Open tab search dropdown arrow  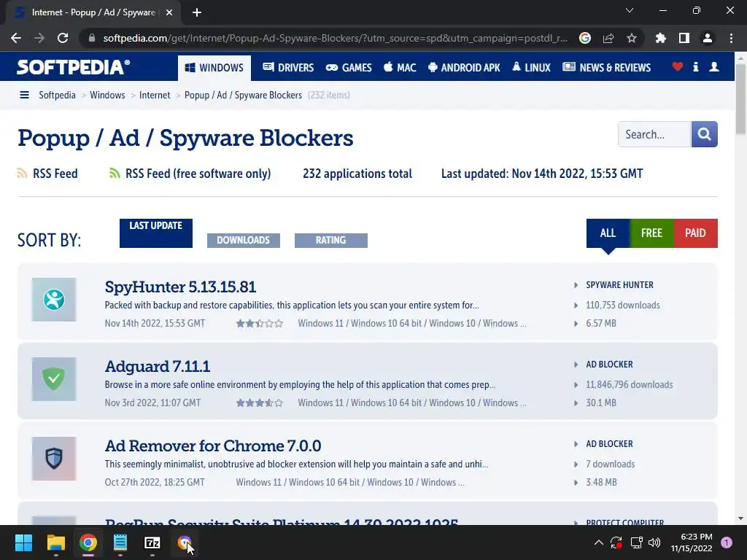click(x=630, y=10)
